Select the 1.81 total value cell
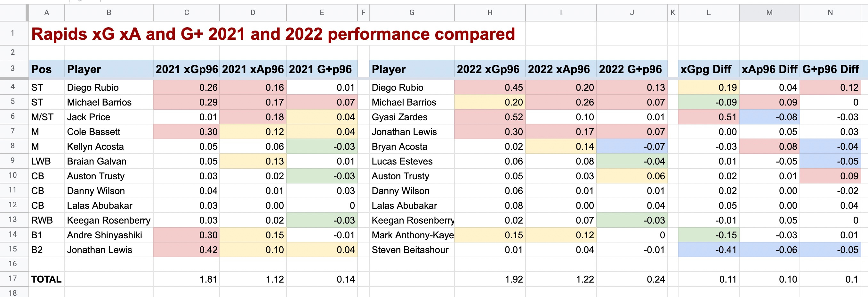This screenshot has width=868, height=297. [186, 279]
